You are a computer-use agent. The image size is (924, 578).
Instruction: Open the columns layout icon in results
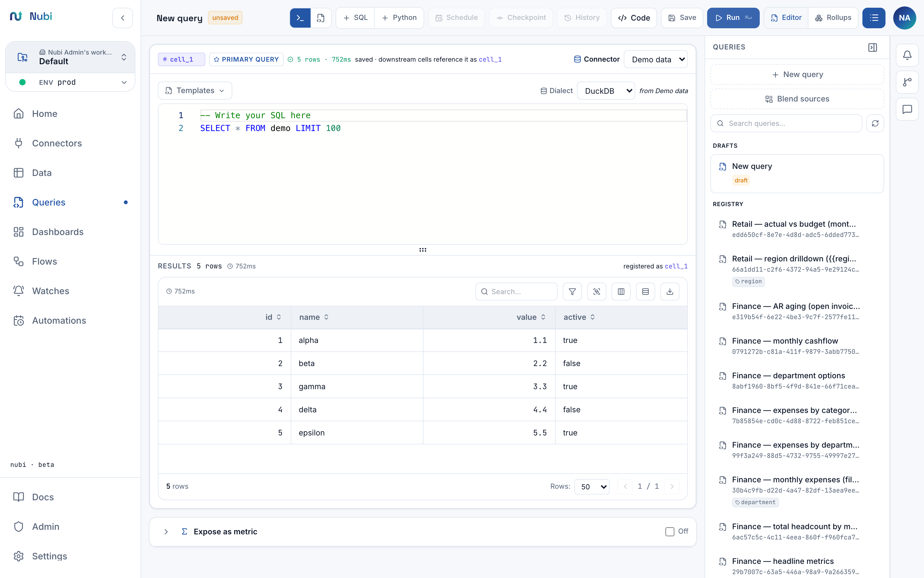pos(621,292)
